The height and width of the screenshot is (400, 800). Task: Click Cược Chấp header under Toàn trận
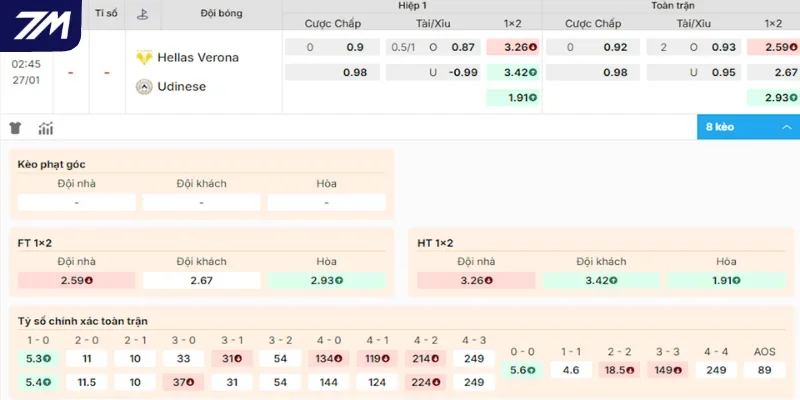(593, 23)
